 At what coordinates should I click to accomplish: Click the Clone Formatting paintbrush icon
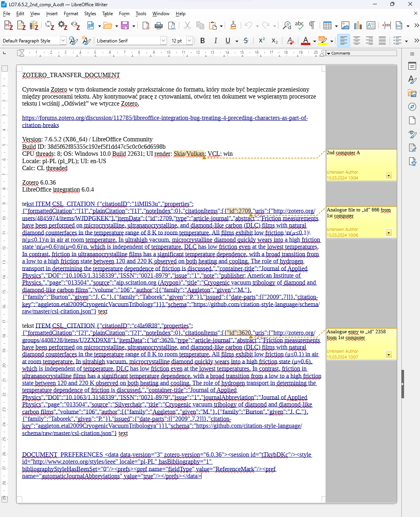(233, 26)
